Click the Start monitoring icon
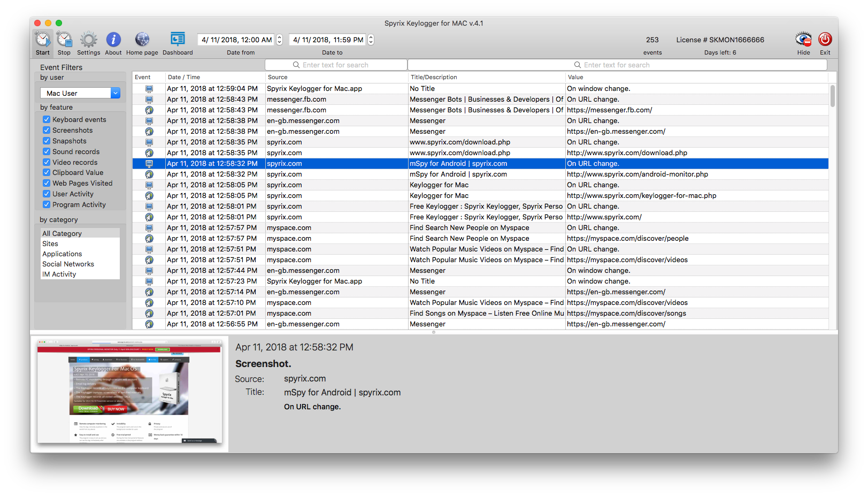 click(43, 39)
